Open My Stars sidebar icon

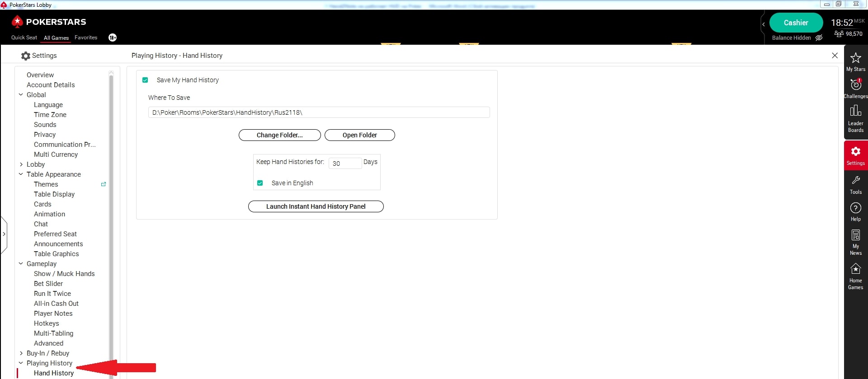tap(855, 58)
